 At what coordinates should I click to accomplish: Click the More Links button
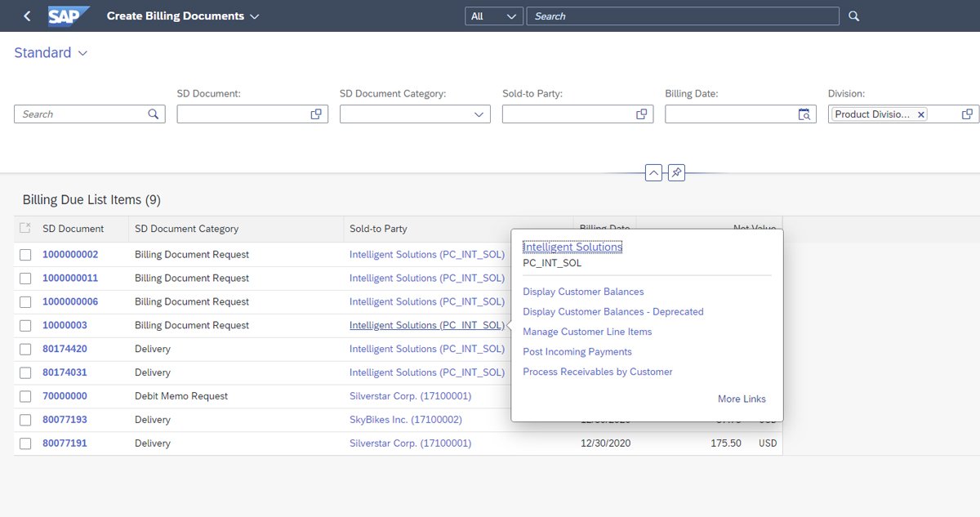(x=742, y=399)
